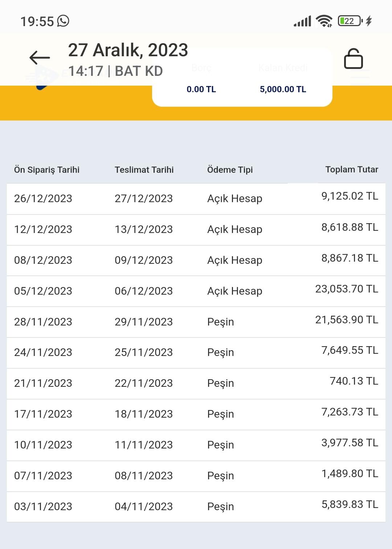Open order delivered on 18/11/2023
Screen dimensions: 392x549
pos(196,414)
